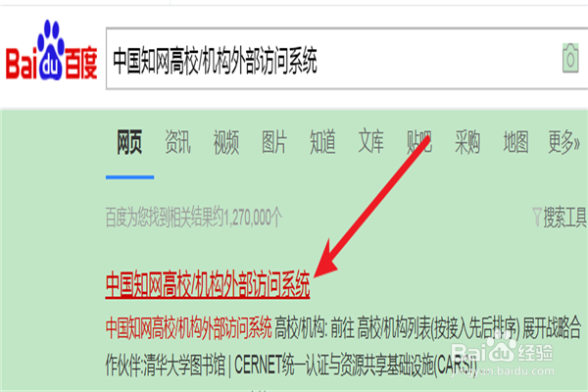Click the snippet text CERNET统一认证与资源共享基础设施
This screenshot has width=588, height=392.
click(x=334, y=366)
